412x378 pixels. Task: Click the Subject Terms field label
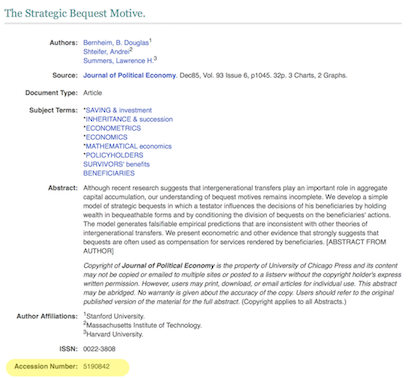pyautogui.click(x=53, y=110)
